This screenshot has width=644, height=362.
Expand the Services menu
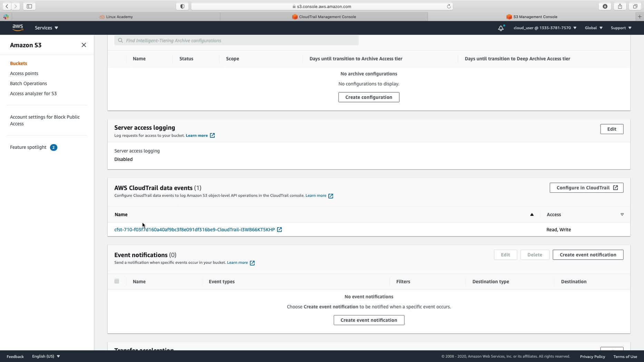click(47, 28)
